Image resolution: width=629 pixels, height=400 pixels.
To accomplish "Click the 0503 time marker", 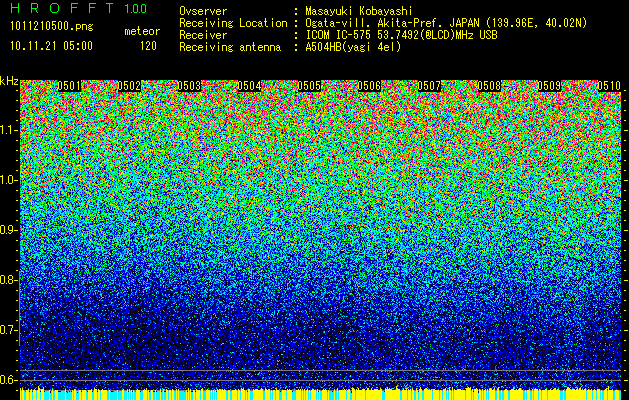I will [189, 86].
